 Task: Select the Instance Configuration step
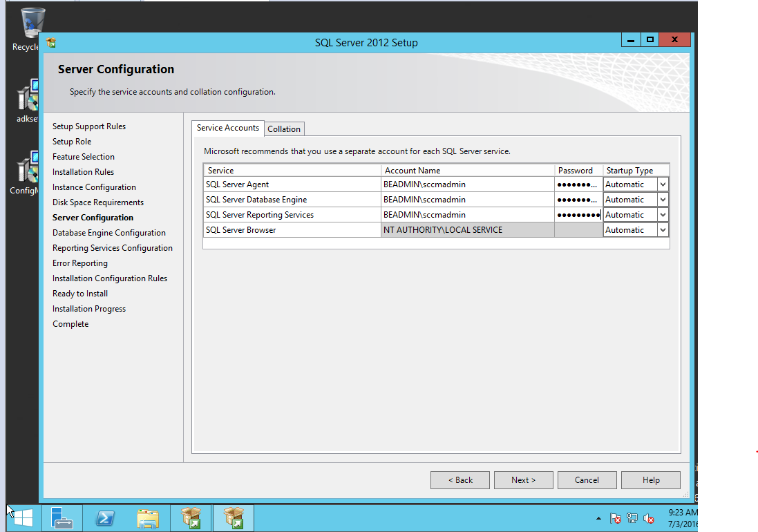pos(94,187)
